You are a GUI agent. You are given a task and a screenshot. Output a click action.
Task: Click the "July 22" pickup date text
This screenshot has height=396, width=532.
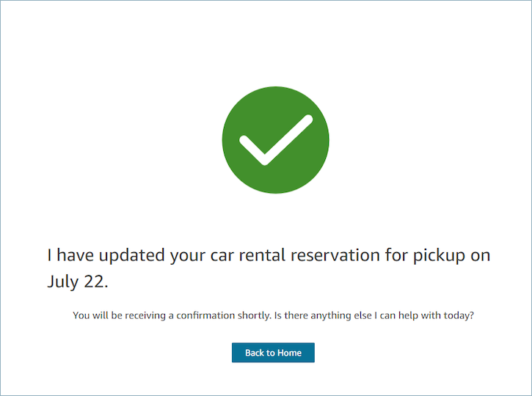(77, 282)
